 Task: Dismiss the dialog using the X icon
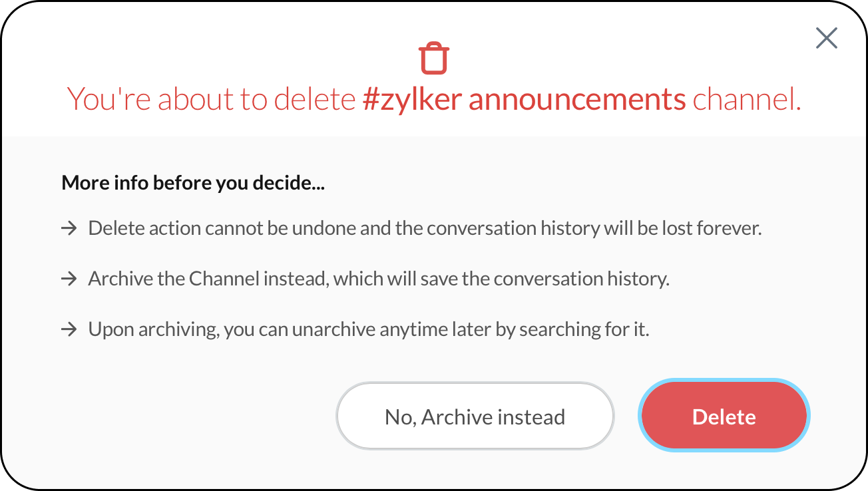826,38
